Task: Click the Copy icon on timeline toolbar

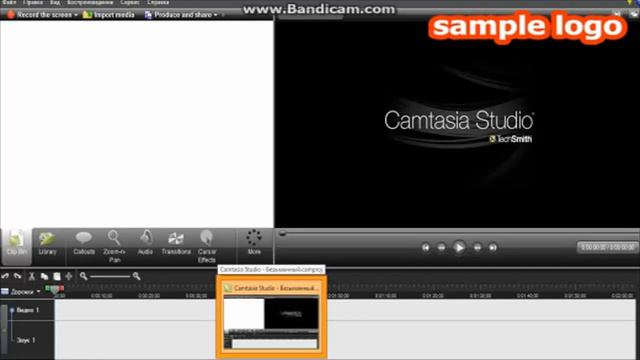Action: (44, 276)
